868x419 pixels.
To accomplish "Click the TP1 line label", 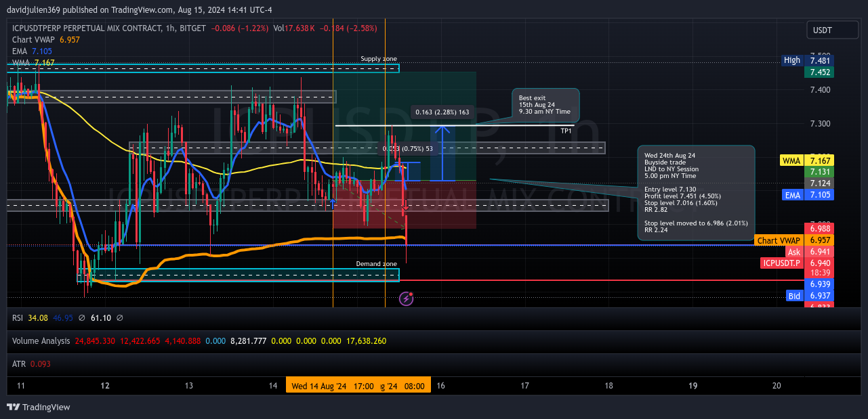I will [566, 131].
